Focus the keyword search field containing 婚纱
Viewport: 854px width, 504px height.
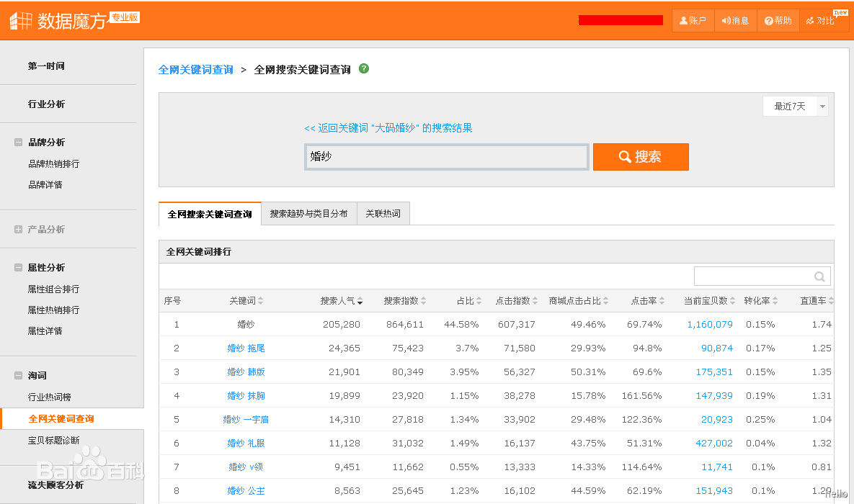447,157
